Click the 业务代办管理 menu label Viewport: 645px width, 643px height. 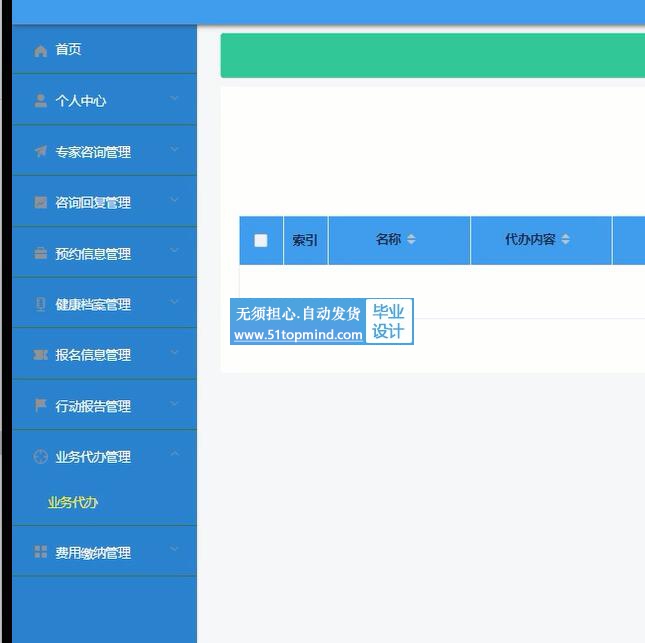[x=93, y=457]
